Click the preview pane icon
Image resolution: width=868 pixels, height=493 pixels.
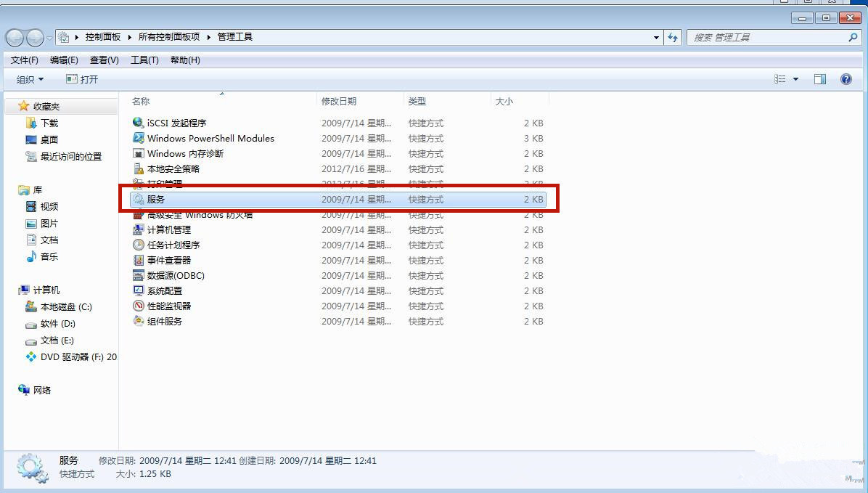click(820, 78)
